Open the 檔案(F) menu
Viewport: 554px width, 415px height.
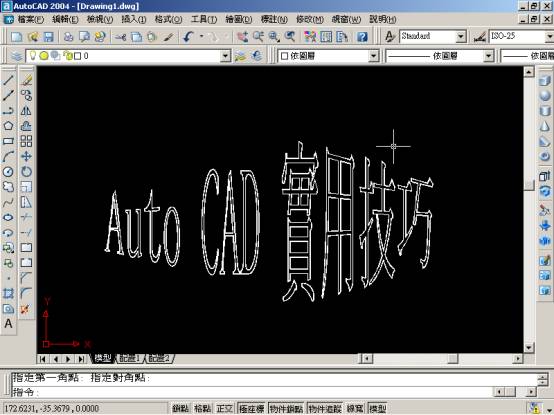point(31,19)
